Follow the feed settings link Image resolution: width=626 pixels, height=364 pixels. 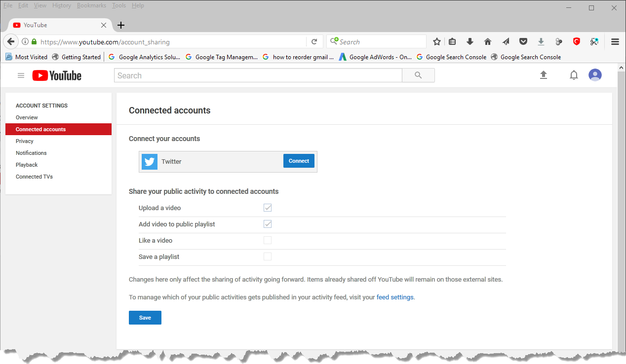coord(395,297)
